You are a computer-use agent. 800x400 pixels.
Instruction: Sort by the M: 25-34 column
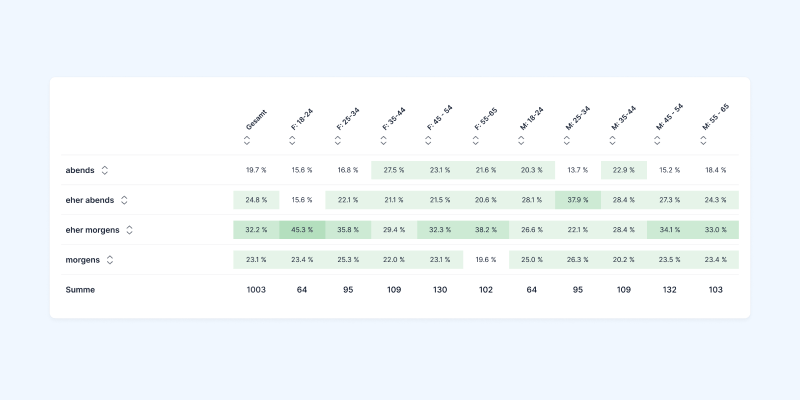(567, 141)
